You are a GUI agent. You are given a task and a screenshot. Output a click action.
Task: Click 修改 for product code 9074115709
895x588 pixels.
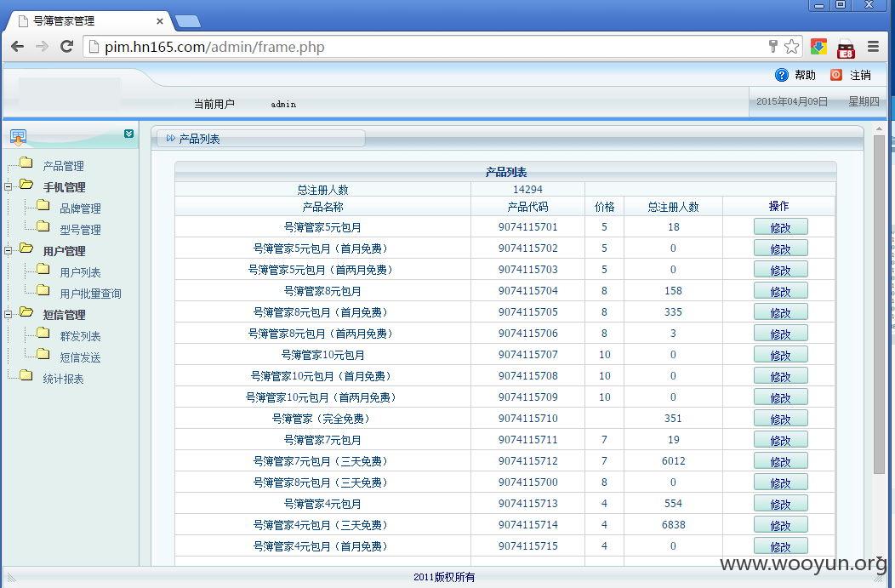tap(780, 397)
